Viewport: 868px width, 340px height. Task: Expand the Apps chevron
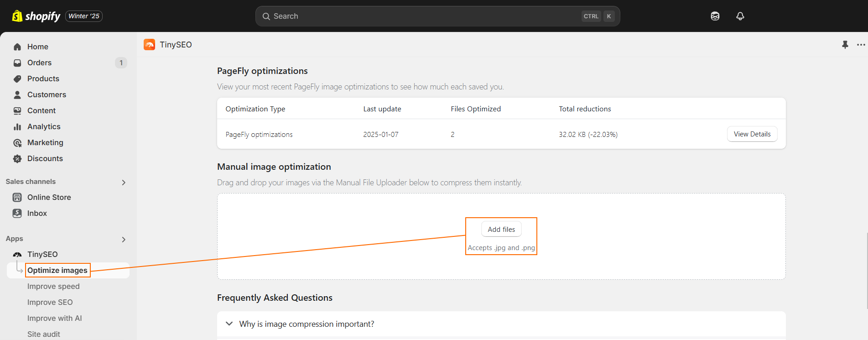(124, 239)
